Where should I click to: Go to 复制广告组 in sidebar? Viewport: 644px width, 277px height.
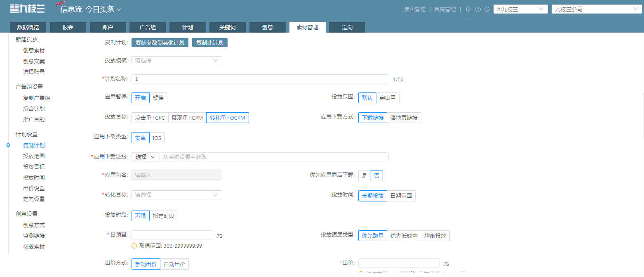tap(37, 98)
